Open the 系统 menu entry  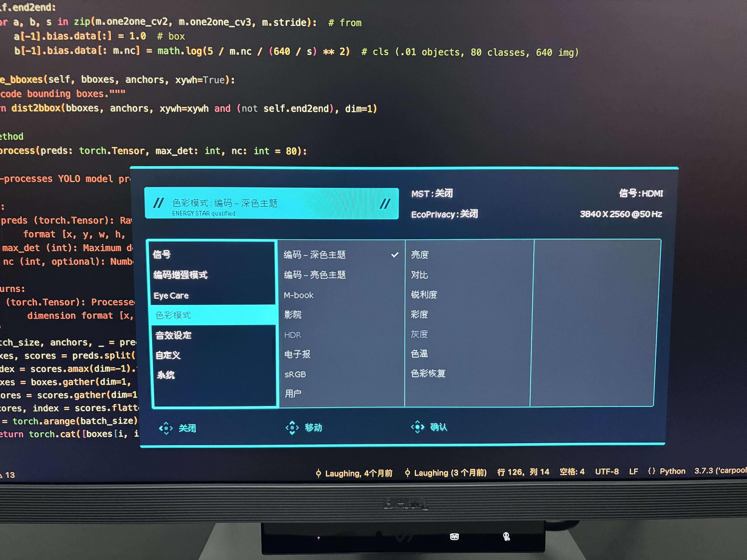pyautogui.click(x=166, y=375)
